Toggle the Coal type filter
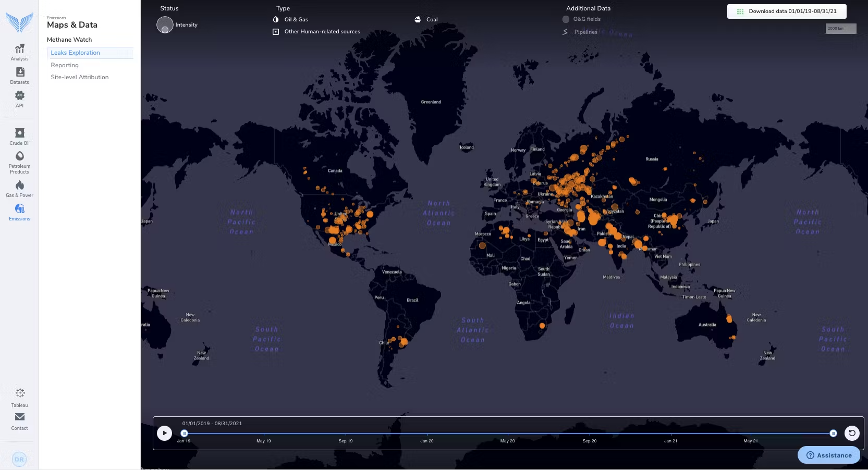The height and width of the screenshot is (470, 868). click(x=426, y=19)
